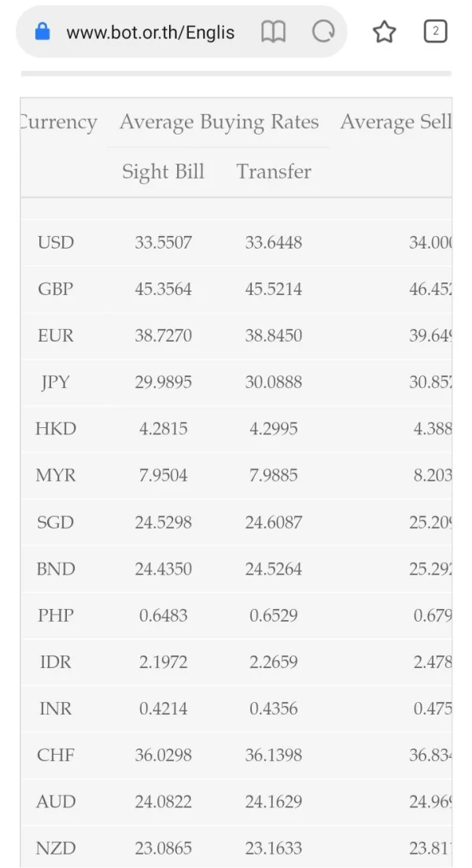Tap the Currency column header
This screenshot has width=472, height=868.
(58, 122)
